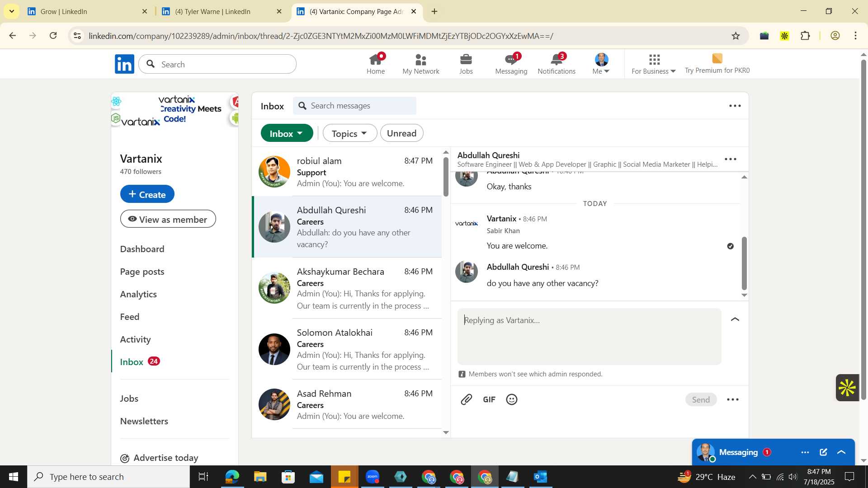Click the yellow floating extension widget
Viewport: 868px width, 488px height.
click(847, 388)
